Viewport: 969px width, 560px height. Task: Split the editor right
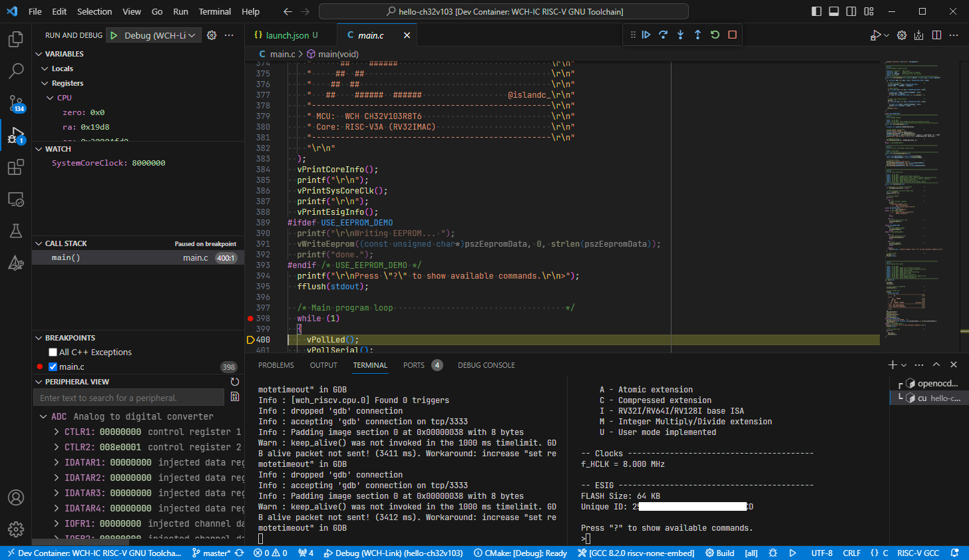tap(936, 35)
